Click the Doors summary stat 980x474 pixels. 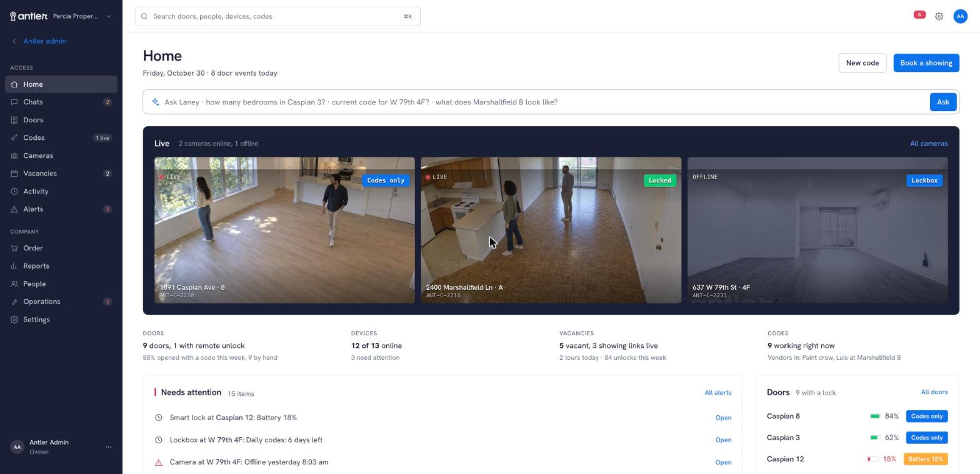pos(211,346)
